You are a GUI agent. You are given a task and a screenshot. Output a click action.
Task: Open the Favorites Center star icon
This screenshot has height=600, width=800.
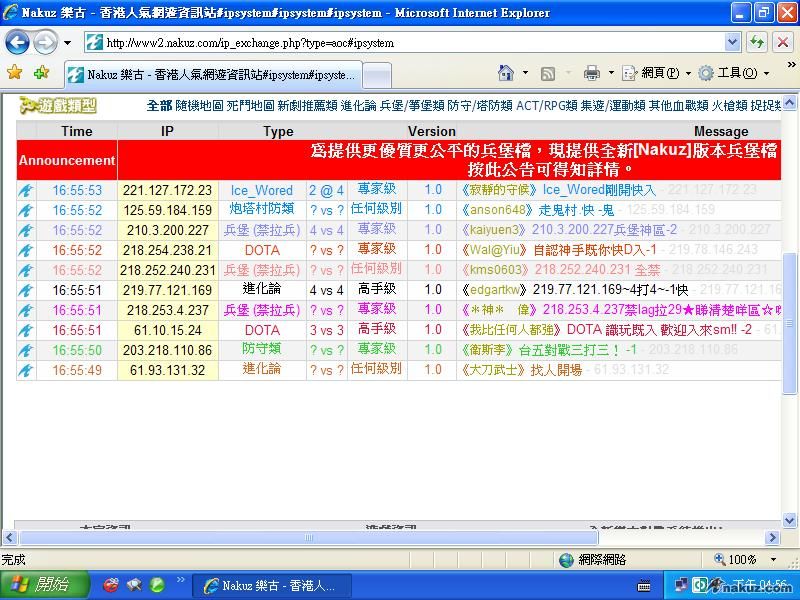[x=14, y=73]
